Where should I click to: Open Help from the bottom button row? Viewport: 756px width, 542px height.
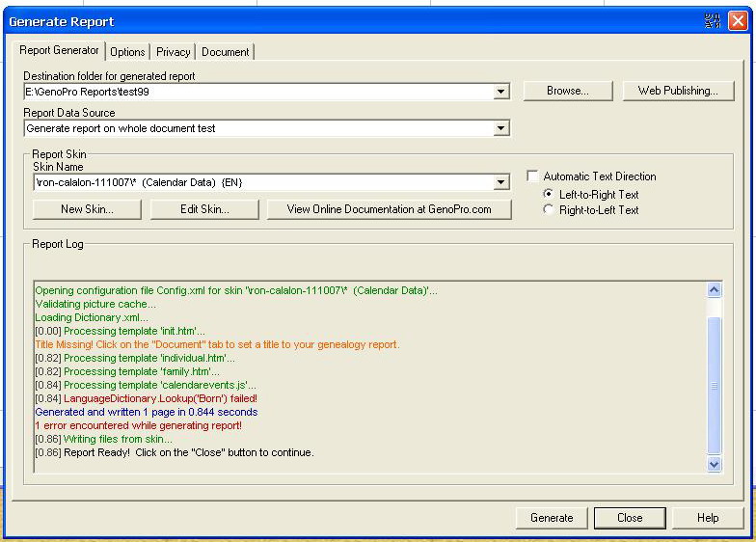click(x=708, y=518)
